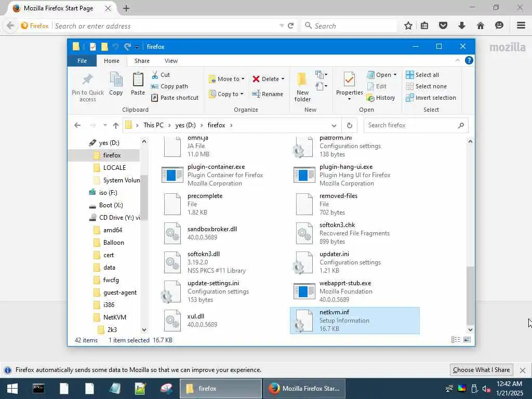Viewport: 532px width, 399px height.
Task: Collapse the ribbon chevron
Action: click(457, 60)
